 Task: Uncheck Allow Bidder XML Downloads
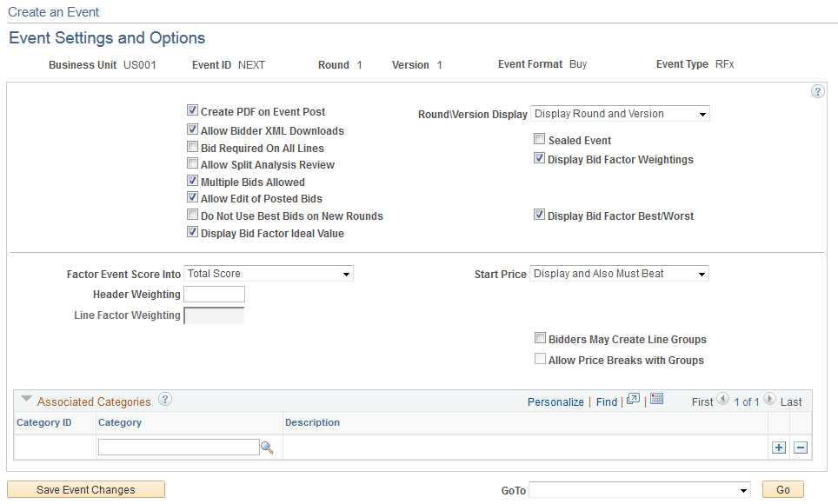click(192, 129)
